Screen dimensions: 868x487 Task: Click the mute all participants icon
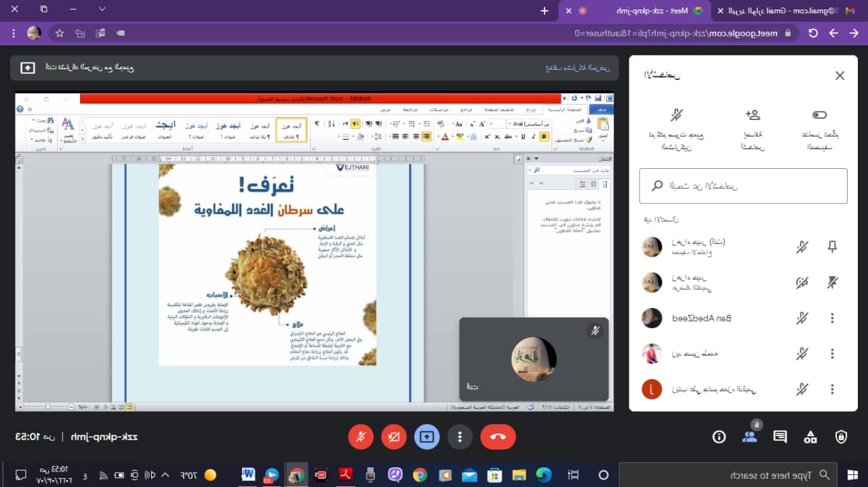pyautogui.click(x=676, y=115)
